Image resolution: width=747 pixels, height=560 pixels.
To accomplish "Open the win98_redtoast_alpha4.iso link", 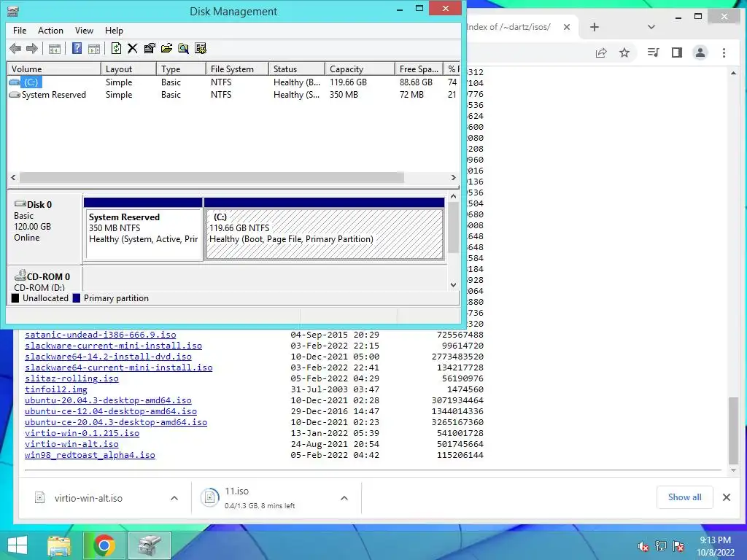I will [x=90, y=455].
